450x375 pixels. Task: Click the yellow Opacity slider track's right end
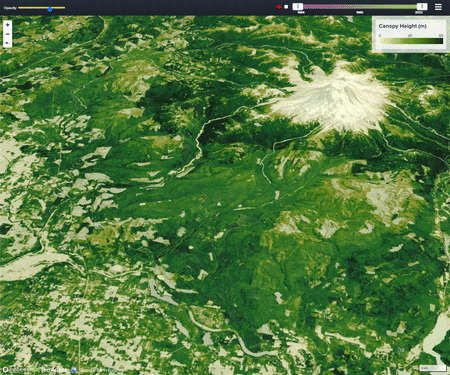click(64, 8)
